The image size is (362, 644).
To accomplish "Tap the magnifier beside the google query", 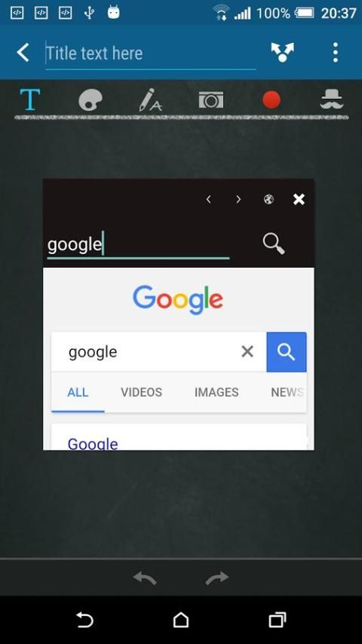I will (x=274, y=244).
